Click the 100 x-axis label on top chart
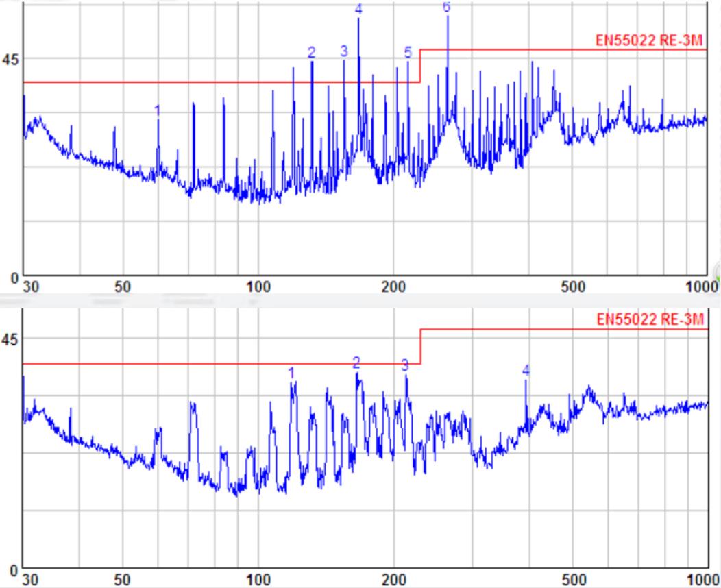Viewport: 721px width, 588px height. click(258, 286)
